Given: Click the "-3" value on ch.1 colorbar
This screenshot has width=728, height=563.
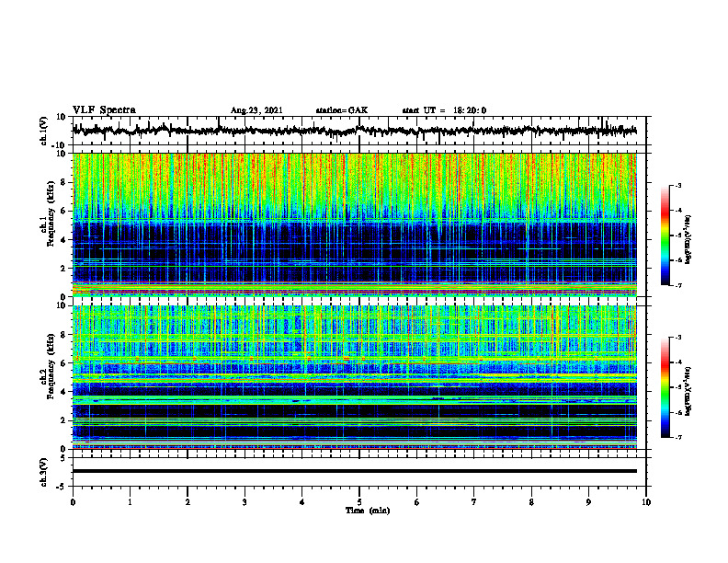Looking at the screenshot, I should (677, 185).
